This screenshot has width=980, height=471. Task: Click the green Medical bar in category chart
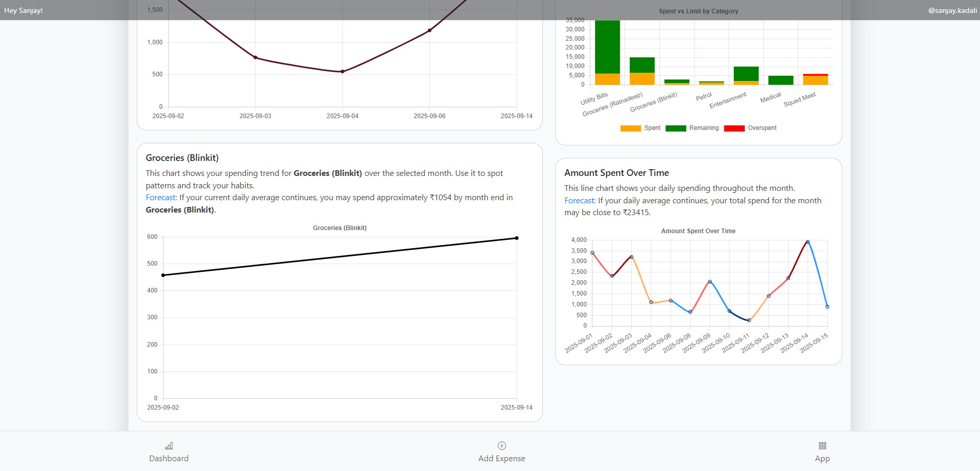coord(781,80)
